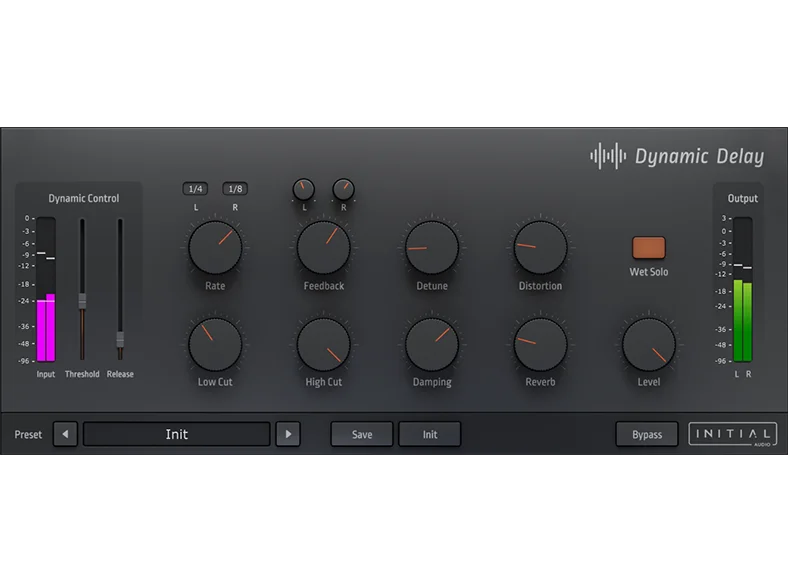Open the 1/4 left rate selector
This screenshot has width=788, height=581.
[195, 189]
